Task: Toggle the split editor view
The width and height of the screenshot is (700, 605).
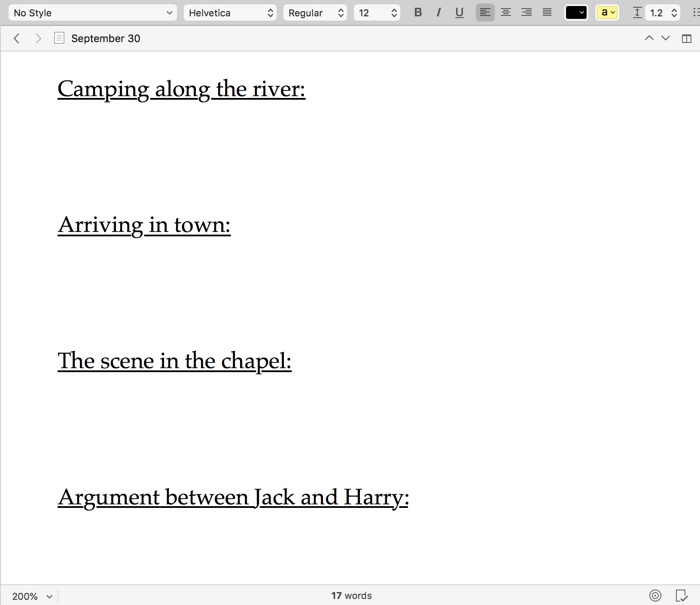Action: tap(687, 38)
